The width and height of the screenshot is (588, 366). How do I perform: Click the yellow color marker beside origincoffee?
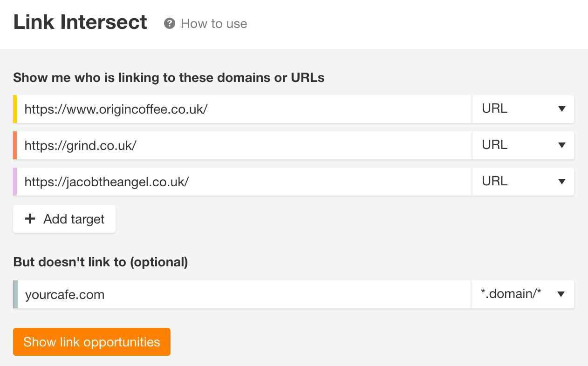coord(15,109)
